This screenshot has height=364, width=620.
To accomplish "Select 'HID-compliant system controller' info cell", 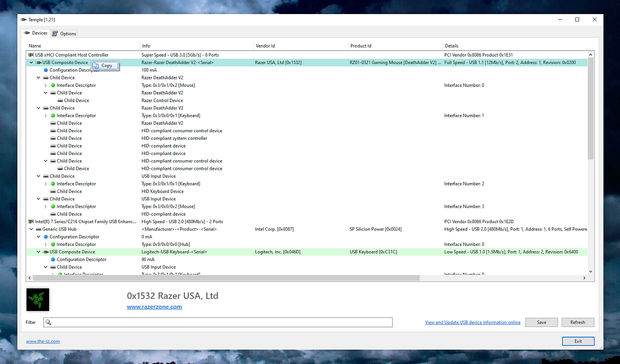I will tap(174, 138).
